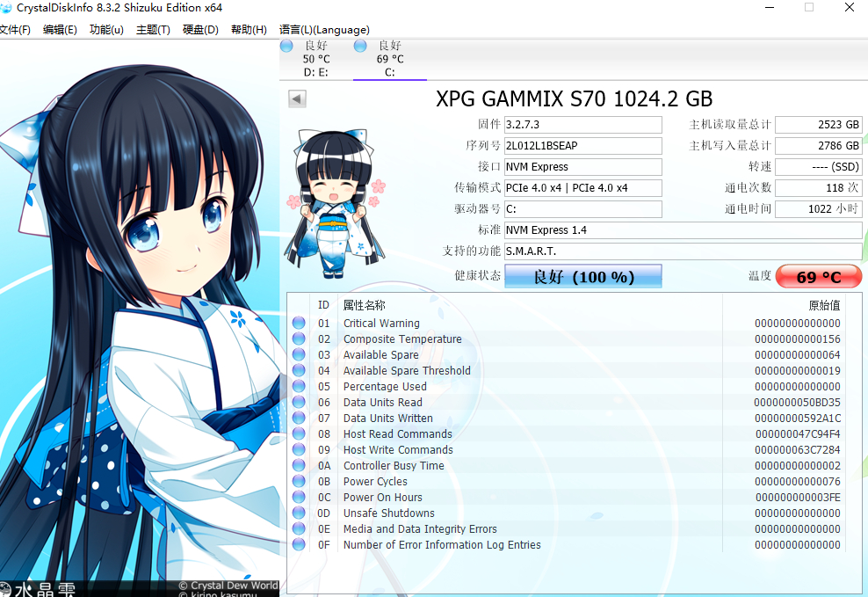Screen dimensions: 868x597
Task: Click the © Crystal Dew World credit link
Action: (x=228, y=586)
